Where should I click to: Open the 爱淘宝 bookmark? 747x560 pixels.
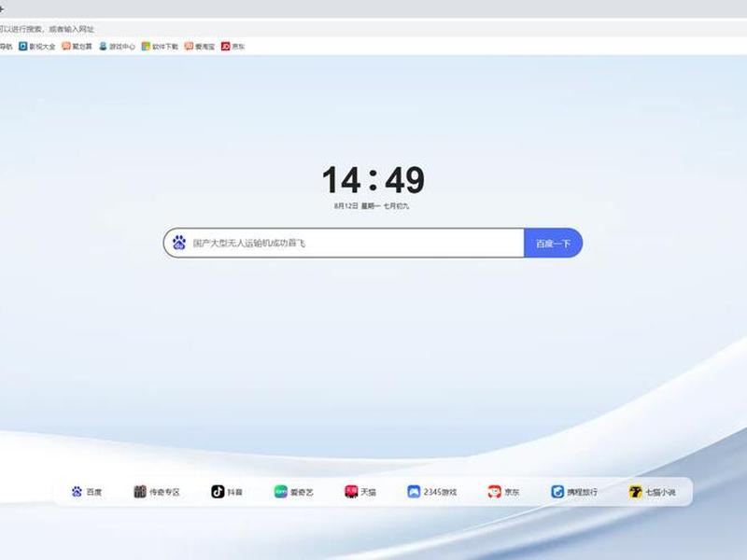click(200, 46)
